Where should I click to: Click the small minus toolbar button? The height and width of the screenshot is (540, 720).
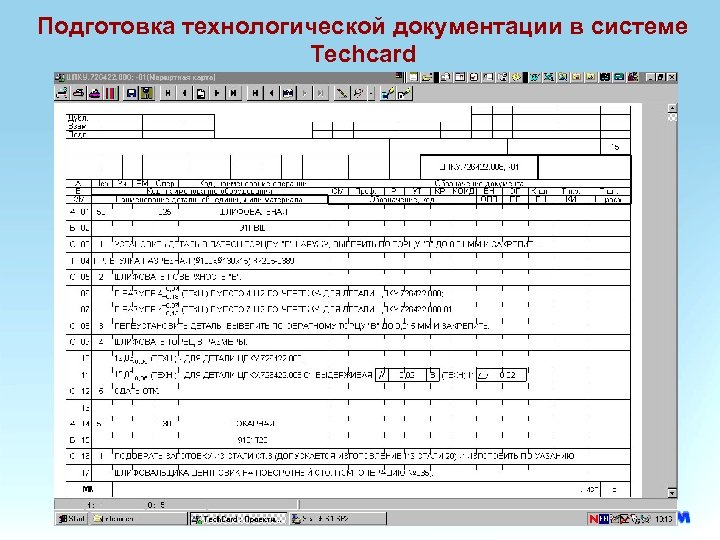pos(371,93)
